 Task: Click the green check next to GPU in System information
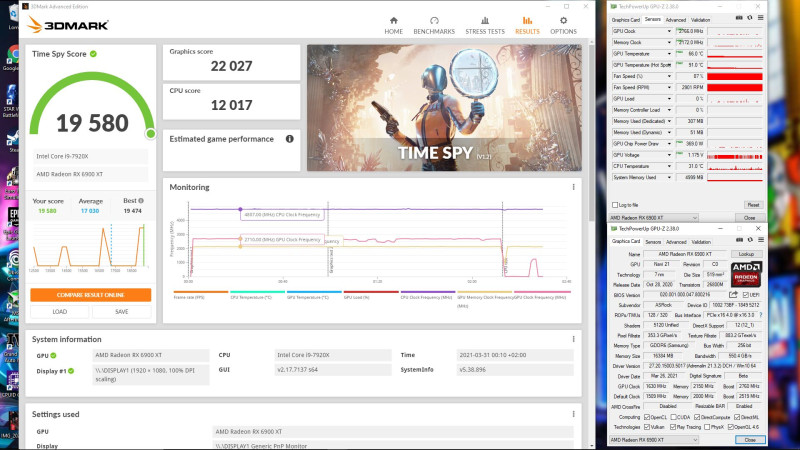coord(54,356)
